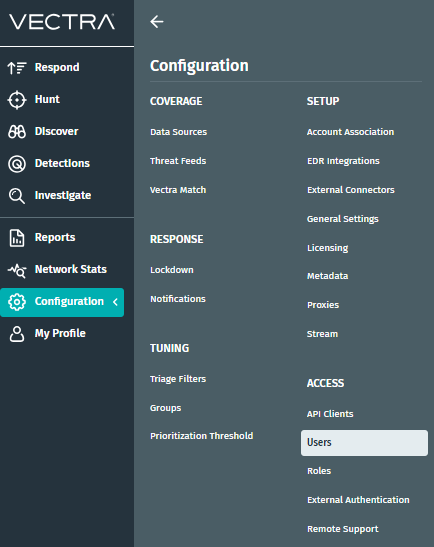Viewport: 434px width, 547px height.
Task: Click the Configuration gear icon
Action: coord(17,302)
